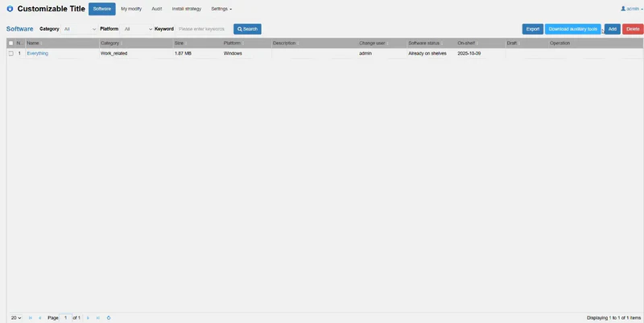Switch to the Software tab

click(102, 9)
